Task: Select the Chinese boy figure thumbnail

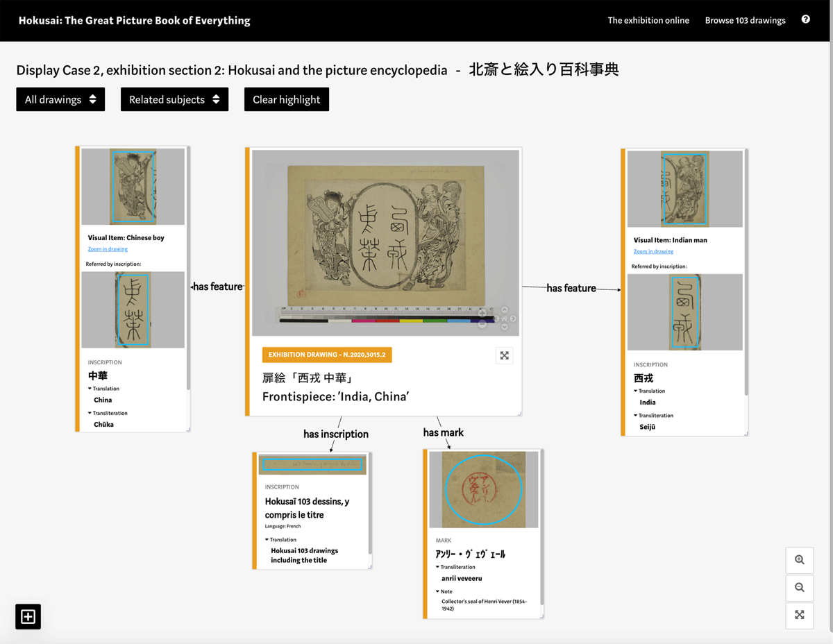Action: pos(133,187)
